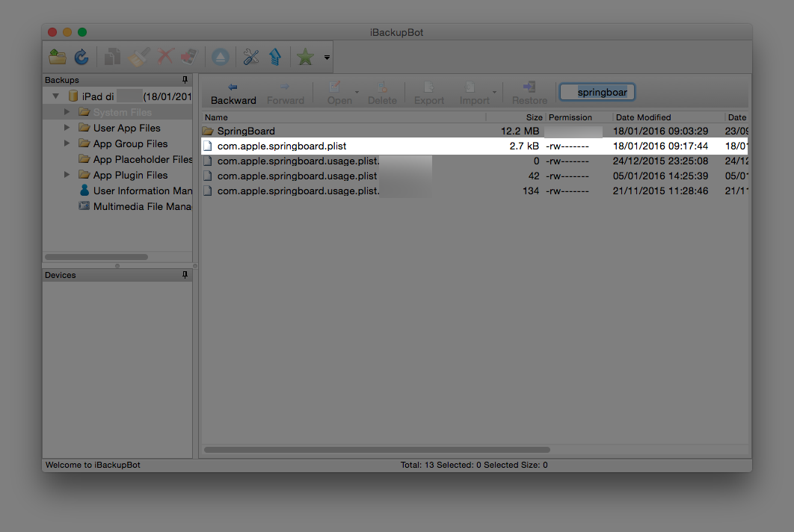Click the restore to device icon
Image resolution: width=794 pixels, height=532 pixels.
(x=189, y=57)
